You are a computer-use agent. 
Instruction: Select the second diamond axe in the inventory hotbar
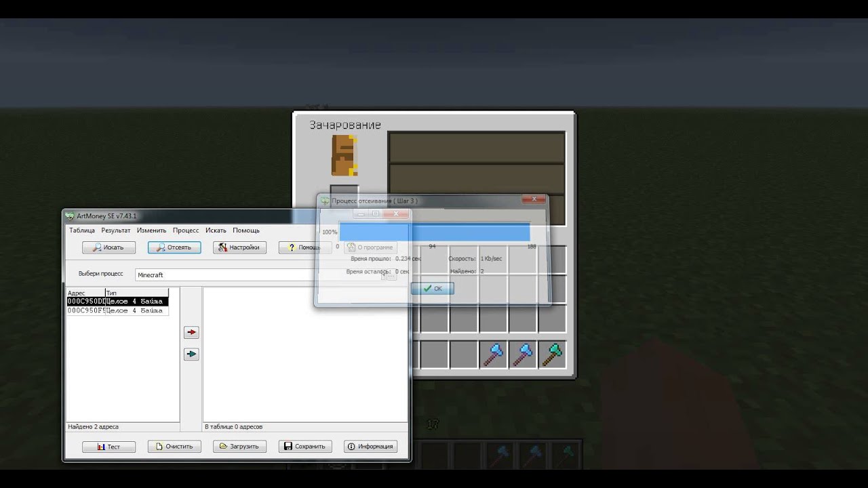click(523, 355)
